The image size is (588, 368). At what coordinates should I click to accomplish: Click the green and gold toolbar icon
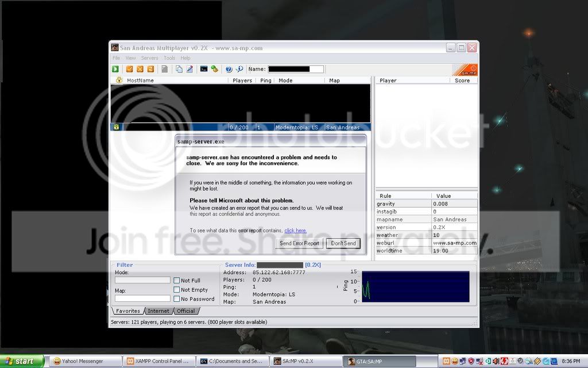(x=215, y=69)
